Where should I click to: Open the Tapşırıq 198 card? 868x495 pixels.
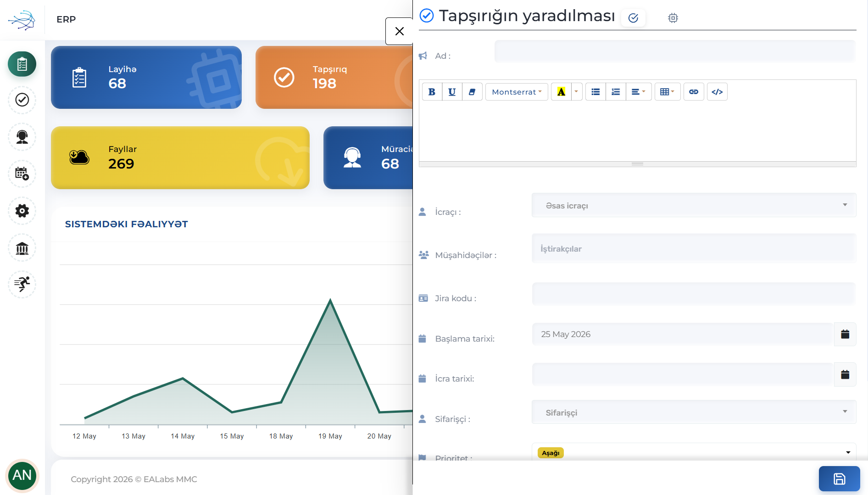[334, 77]
